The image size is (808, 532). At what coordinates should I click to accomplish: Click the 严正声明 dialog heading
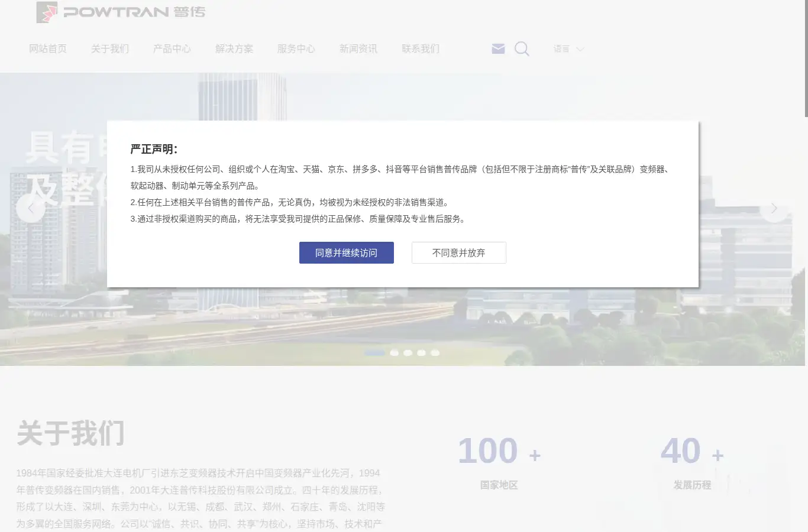pos(154,149)
